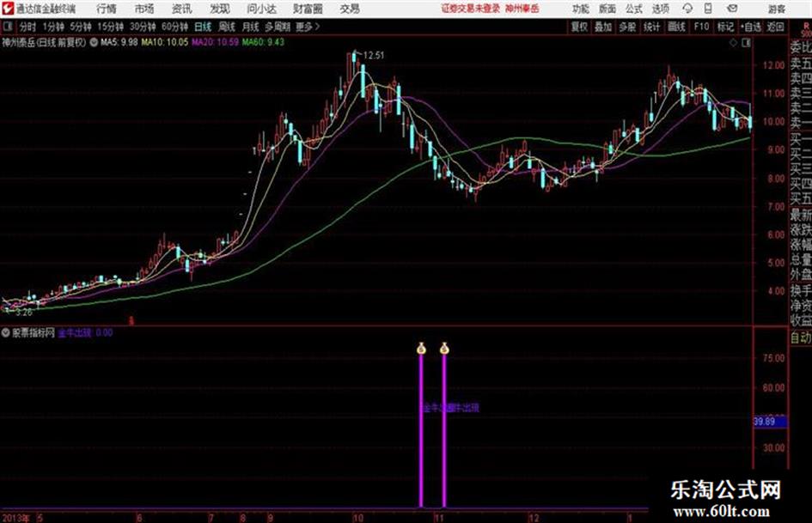Image resolution: width=812 pixels, height=523 pixels.
Task: Click the 叠加 overlay button
Action: coord(603,27)
